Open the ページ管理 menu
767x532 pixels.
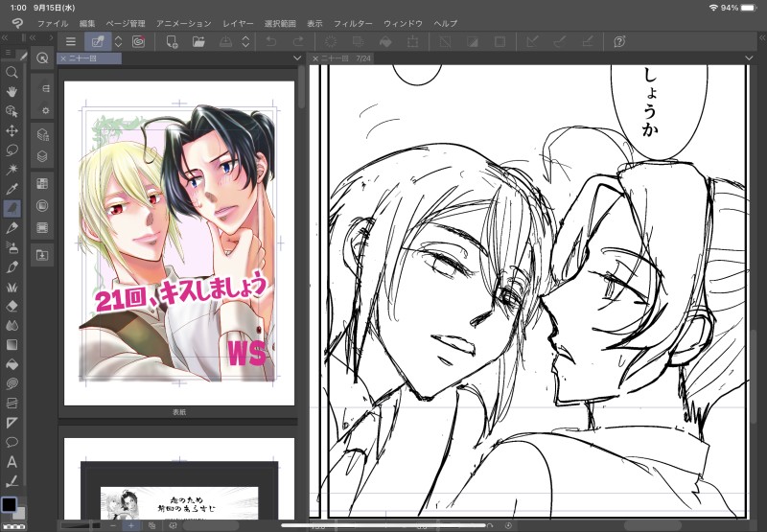point(126,23)
